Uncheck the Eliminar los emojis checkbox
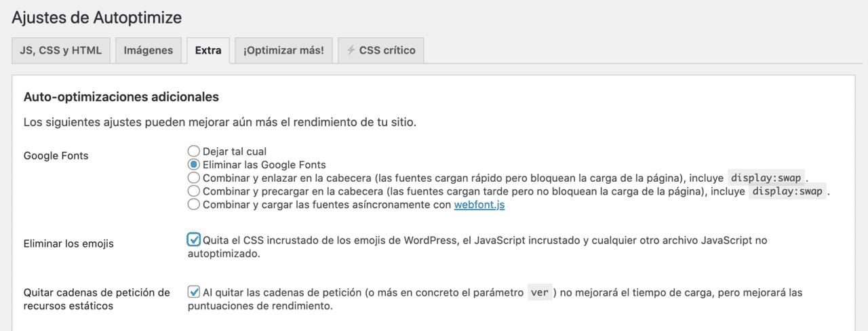The width and height of the screenshot is (868, 331). pos(194,239)
